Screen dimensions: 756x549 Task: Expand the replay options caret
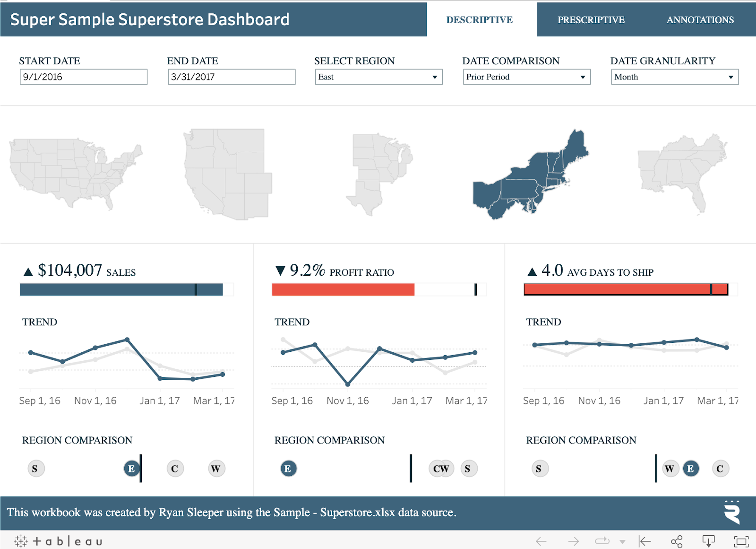(x=622, y=542)
